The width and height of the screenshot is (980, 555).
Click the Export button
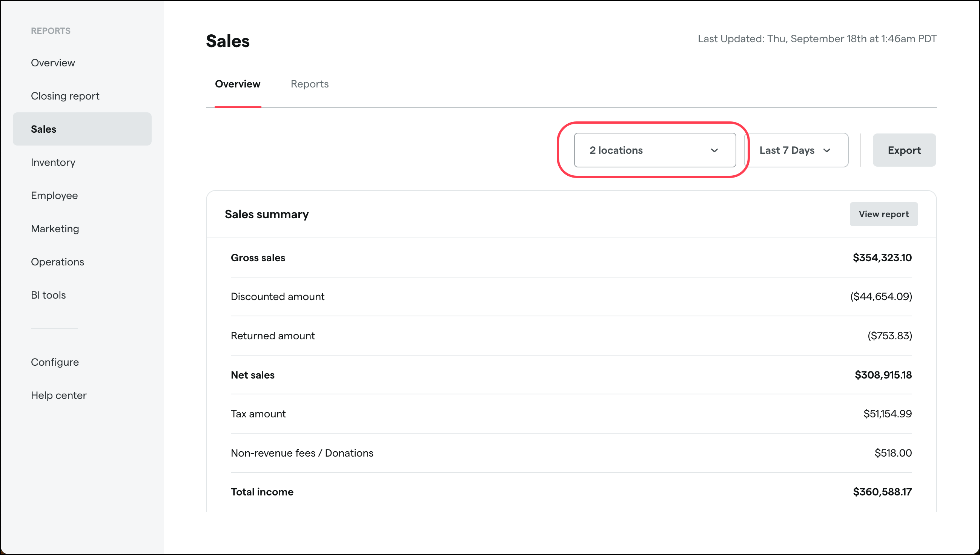coord(904,150)
